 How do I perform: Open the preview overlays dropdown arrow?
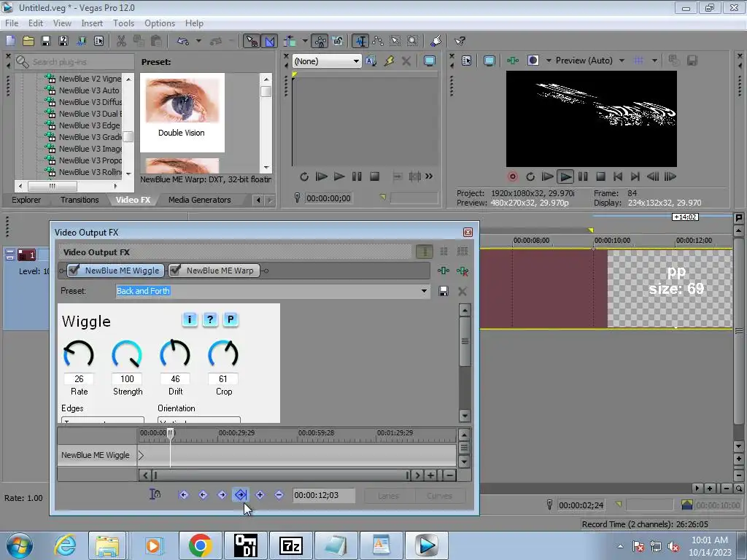tap(654, 61)
